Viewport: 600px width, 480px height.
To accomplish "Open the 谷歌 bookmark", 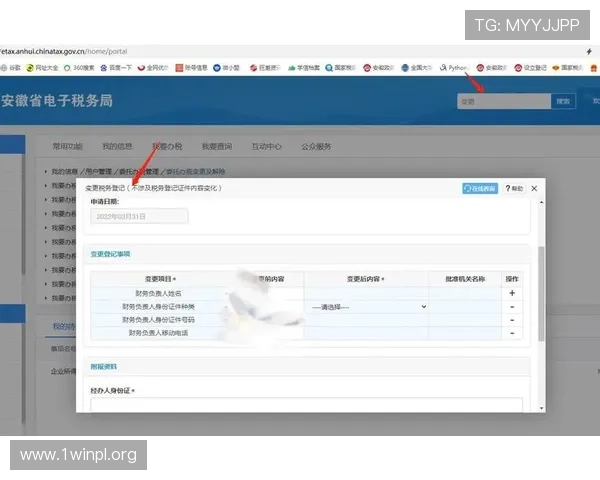I will click(x=11, y=68).
